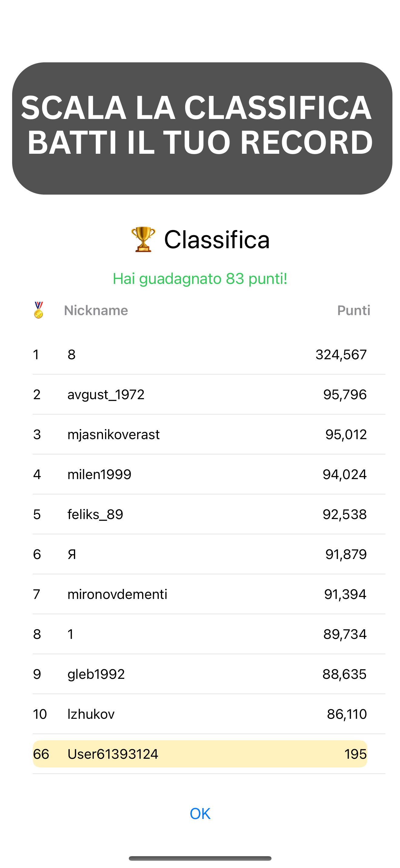Open the milen1999 leaderboard row
400x868 pixels.
coord(200,475)
